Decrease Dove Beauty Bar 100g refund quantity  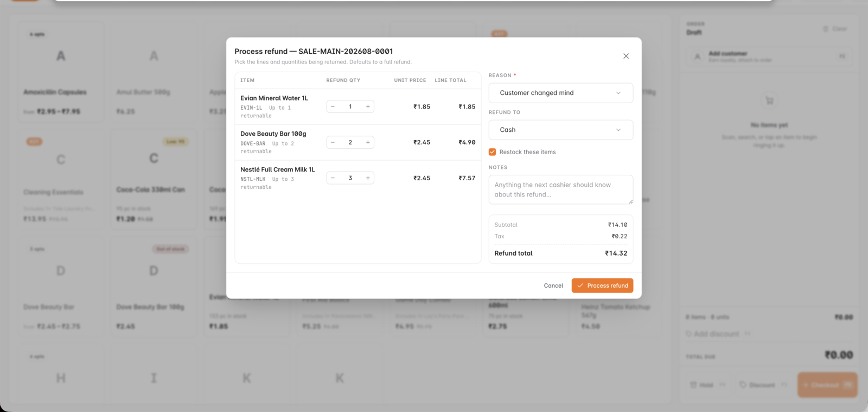(333, 142)
